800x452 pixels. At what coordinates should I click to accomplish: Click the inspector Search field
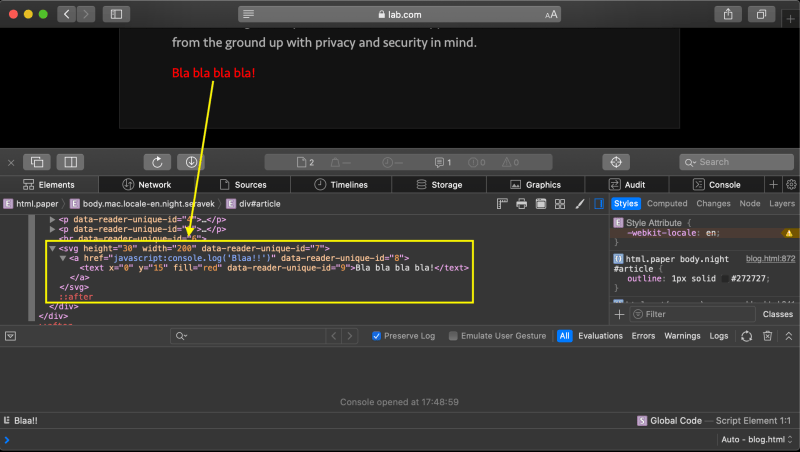(x=736, y=162)
